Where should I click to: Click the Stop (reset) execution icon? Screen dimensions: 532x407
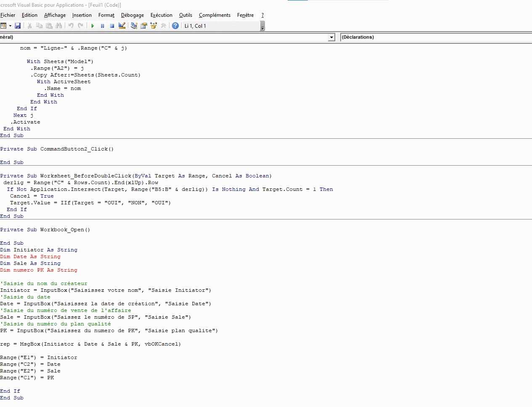point(112,26)
